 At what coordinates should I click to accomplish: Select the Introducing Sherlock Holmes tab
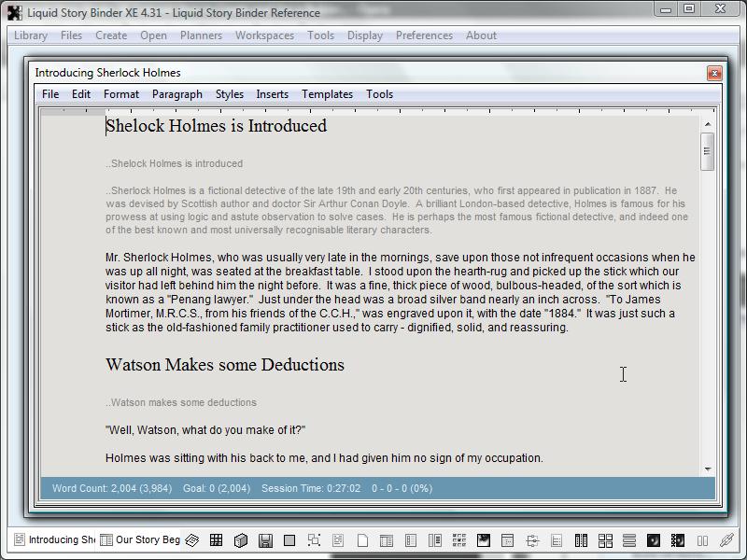point(54,540)
